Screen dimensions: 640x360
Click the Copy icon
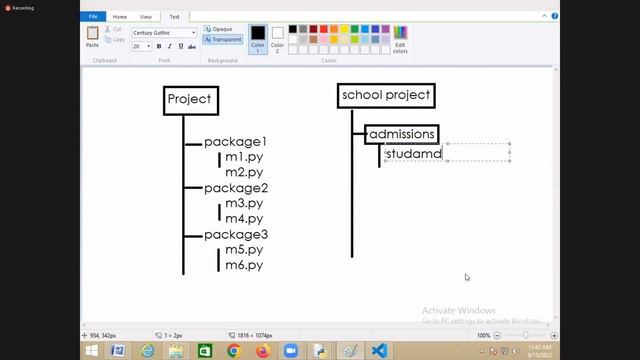(108, 40)
